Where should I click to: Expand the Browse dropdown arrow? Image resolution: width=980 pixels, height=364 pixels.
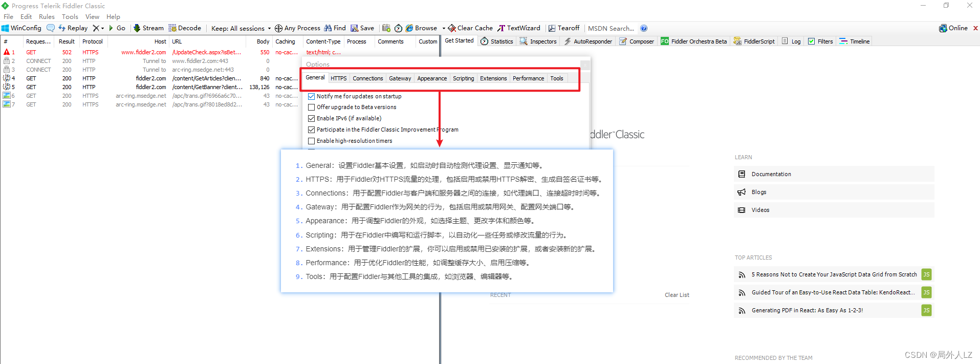coord(444,29)
